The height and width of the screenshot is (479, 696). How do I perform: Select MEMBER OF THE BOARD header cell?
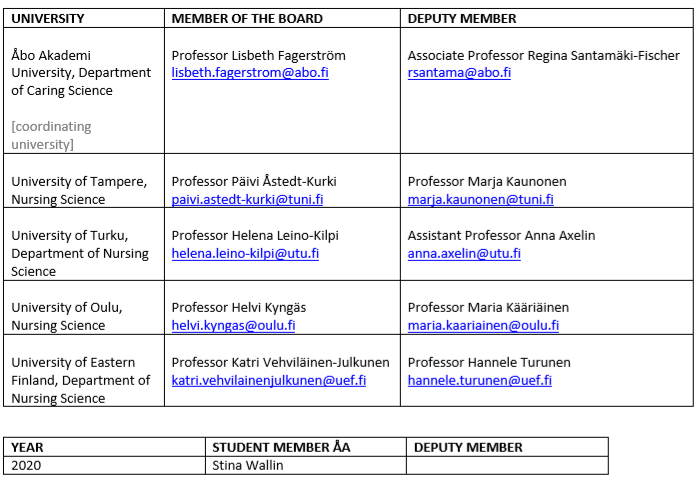click(282, 18)
